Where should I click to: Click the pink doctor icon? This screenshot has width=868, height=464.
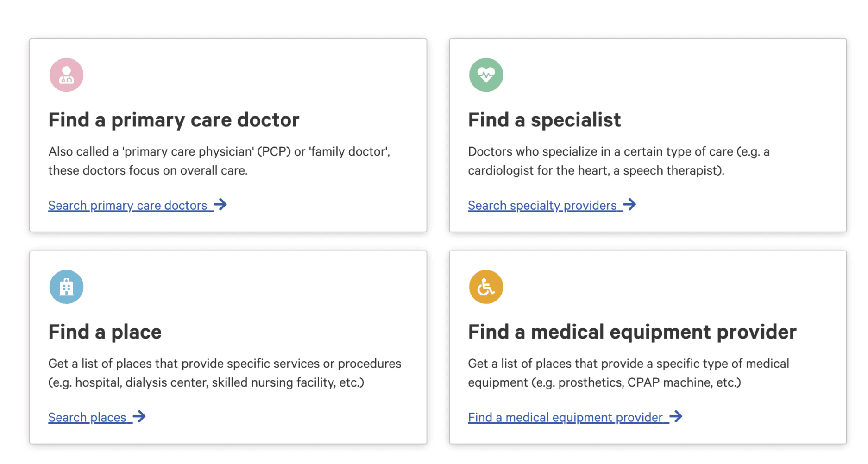tap(66, 75)
